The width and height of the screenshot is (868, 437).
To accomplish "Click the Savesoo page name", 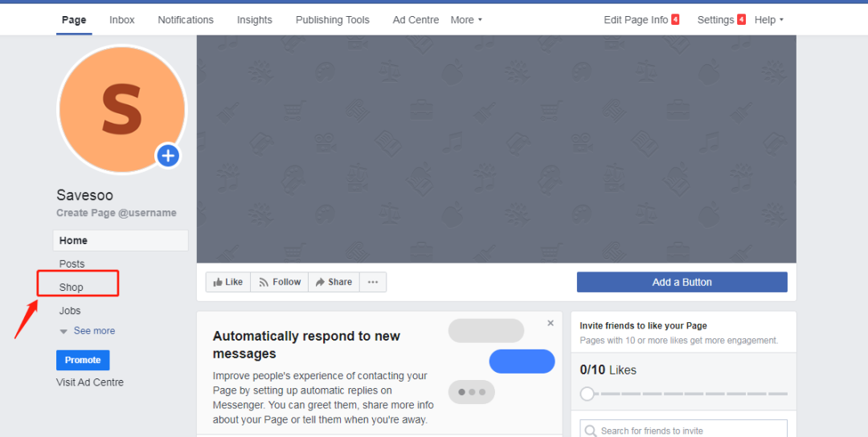I will [84, 195].
